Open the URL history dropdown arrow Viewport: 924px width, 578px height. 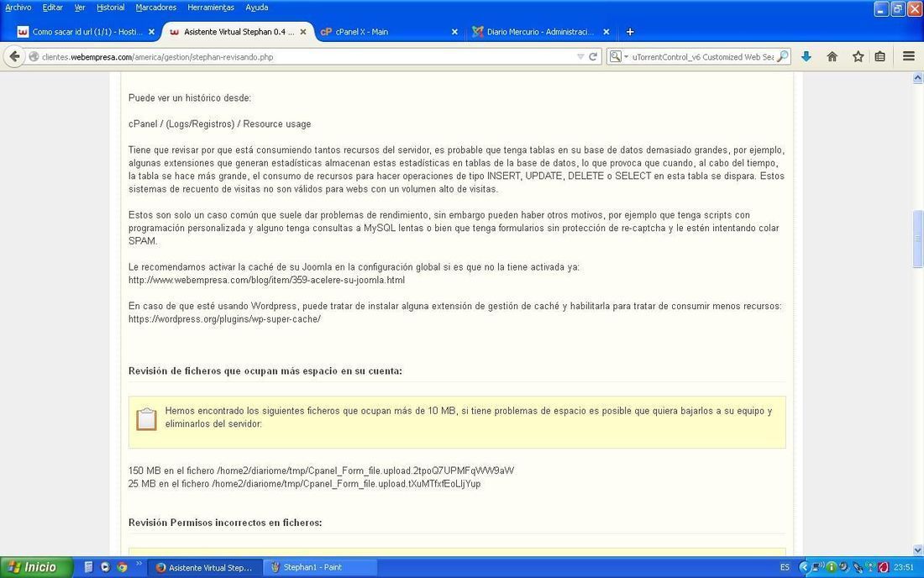(580, 56)
